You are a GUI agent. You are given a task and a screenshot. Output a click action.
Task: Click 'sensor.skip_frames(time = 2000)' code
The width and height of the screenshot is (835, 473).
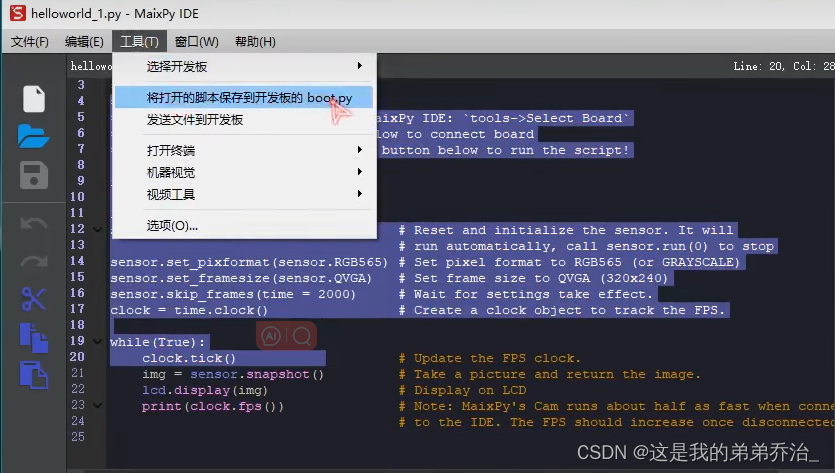pos(233,294)
